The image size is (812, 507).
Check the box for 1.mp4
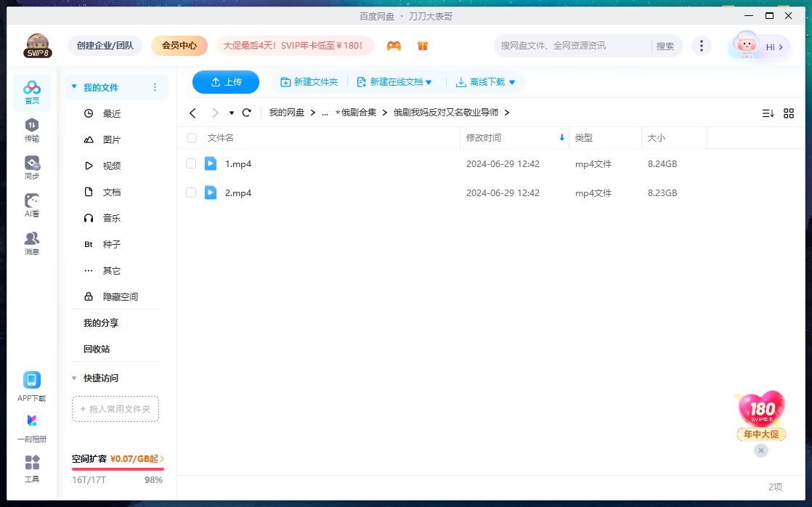[x=191, y=163]
